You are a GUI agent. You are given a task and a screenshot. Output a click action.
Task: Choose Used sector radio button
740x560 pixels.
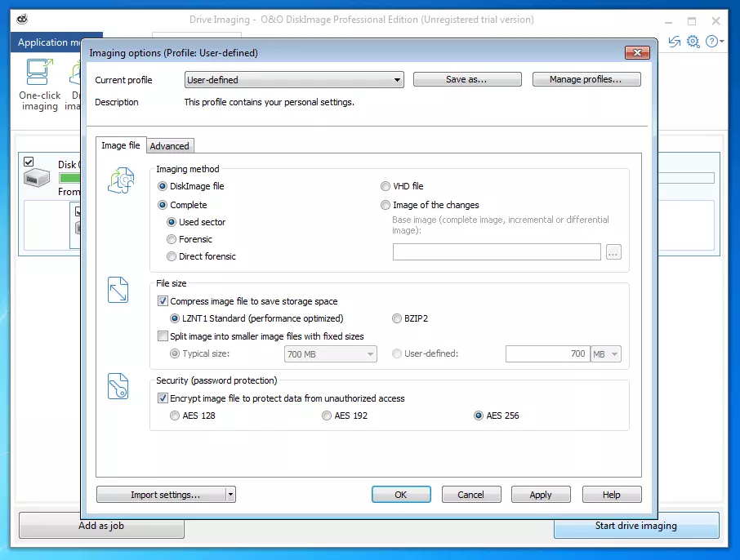click(172, 222)
